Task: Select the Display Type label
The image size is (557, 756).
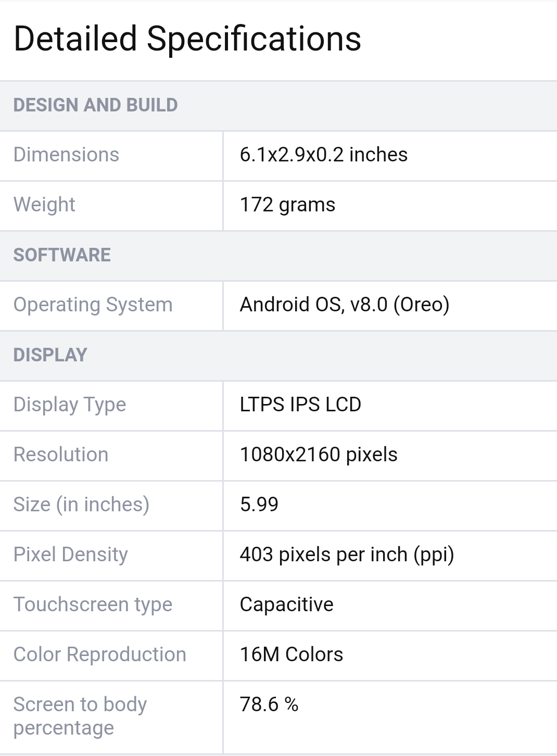Action: [x=70, y=405]
